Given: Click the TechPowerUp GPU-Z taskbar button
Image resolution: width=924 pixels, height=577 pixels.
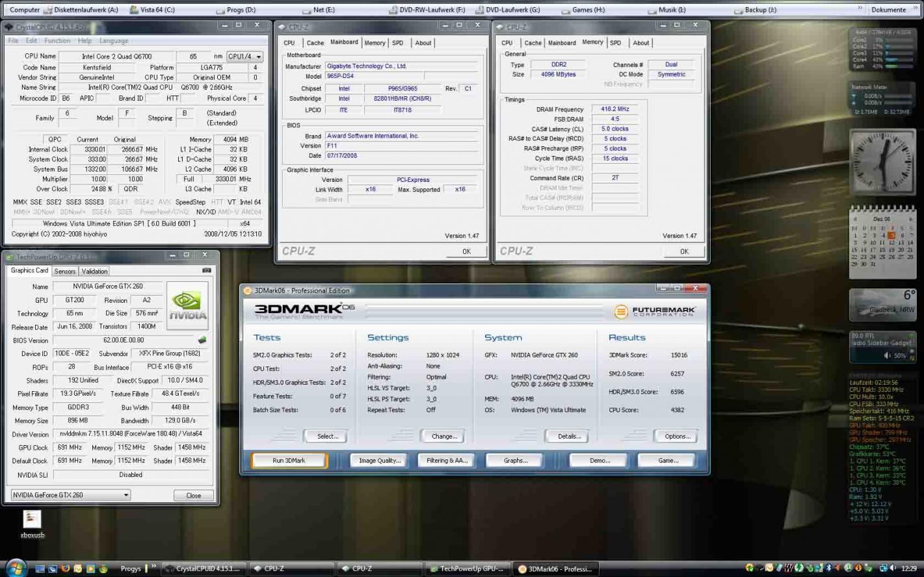Looking at the screenshot, I should tap(467, 569).
